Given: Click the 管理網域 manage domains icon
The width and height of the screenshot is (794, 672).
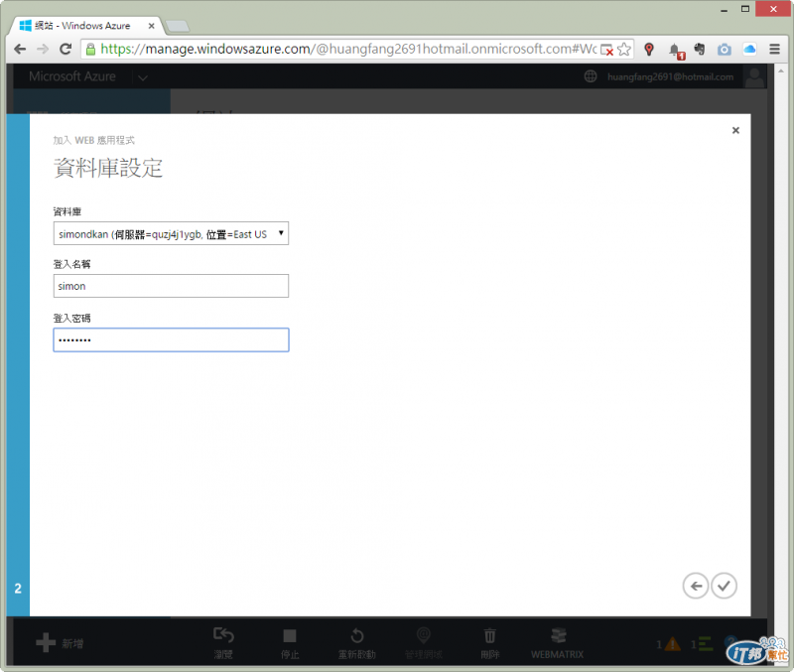Looking at the screenshot, I should coord(424,635).
